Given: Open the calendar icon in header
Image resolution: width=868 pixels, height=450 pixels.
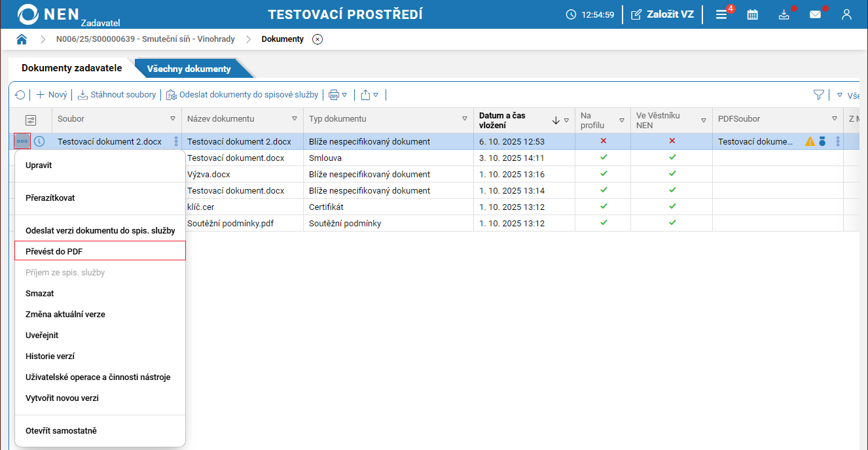Looking at the screenshot, I should click(753, 14).
